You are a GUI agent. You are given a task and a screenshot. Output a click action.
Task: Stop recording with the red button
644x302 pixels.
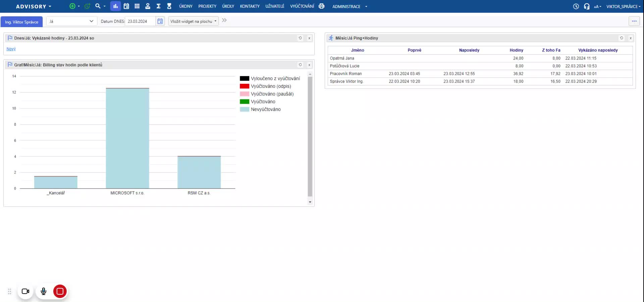click(x=60, y=291)
